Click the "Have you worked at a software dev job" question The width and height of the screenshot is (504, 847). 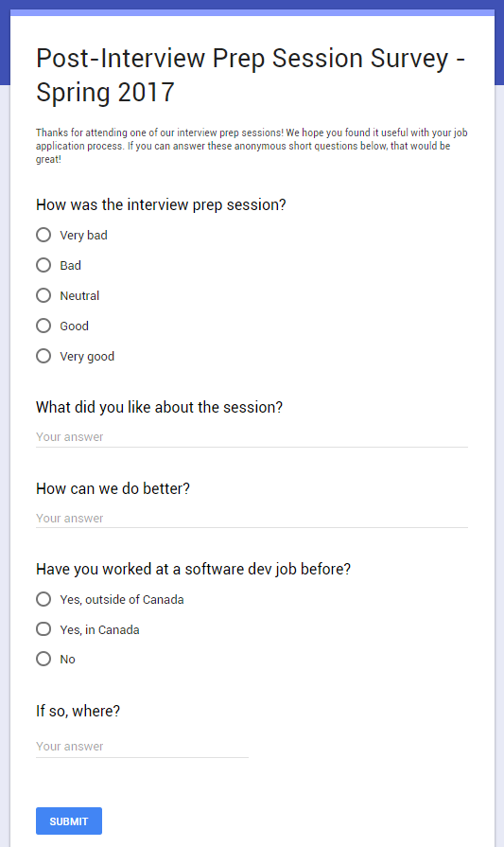193,570
